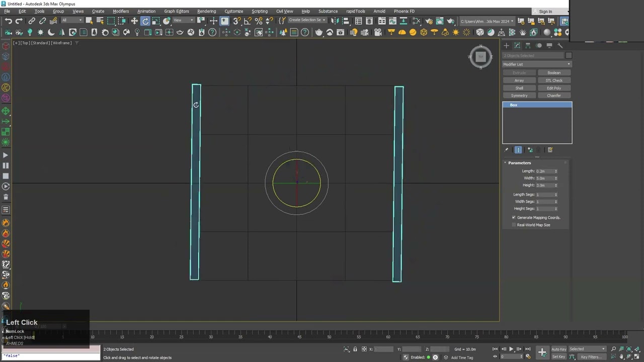
Task: Switch to Modify command panel tab
Action: pyautogui.click(x=517, y=45)
